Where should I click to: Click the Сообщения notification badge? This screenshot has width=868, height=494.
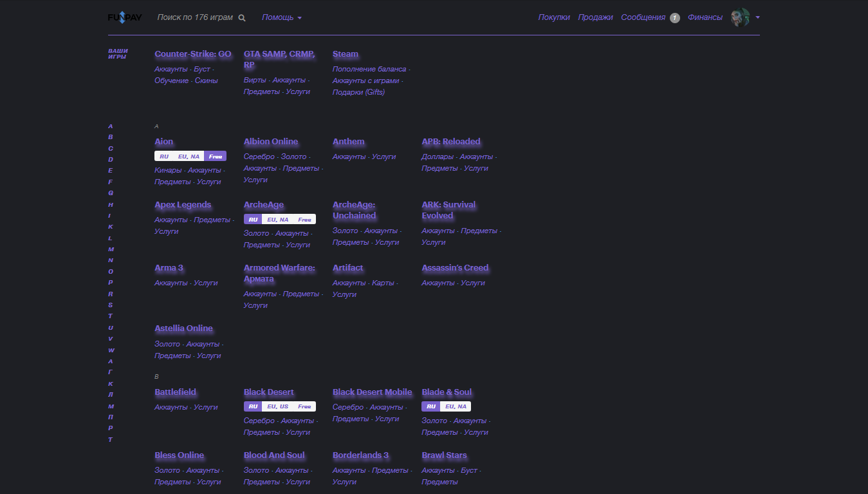[674, 17]
